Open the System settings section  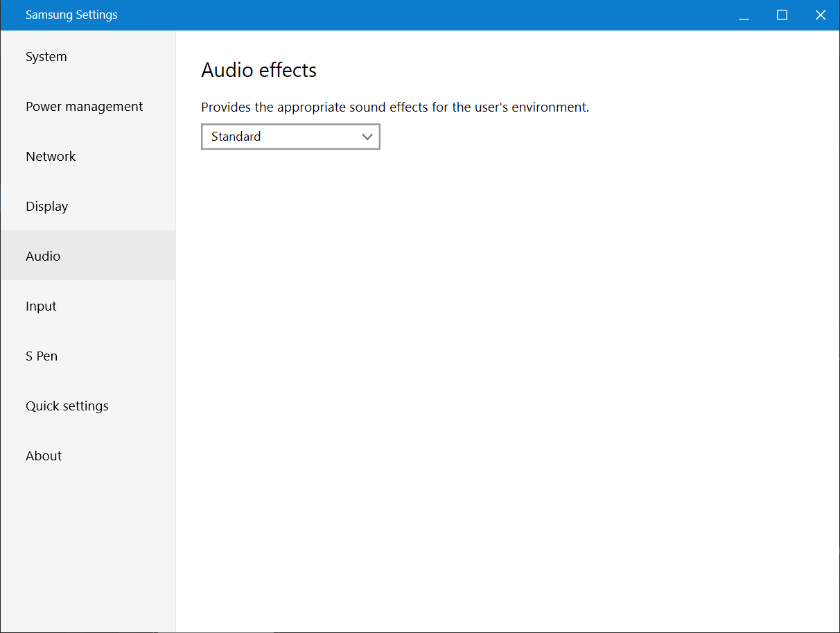(88, 57)
